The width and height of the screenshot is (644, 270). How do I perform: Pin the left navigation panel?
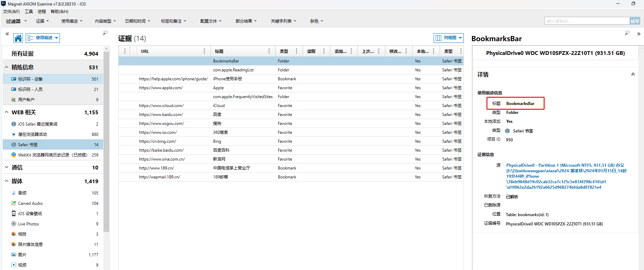coord(105,33)
